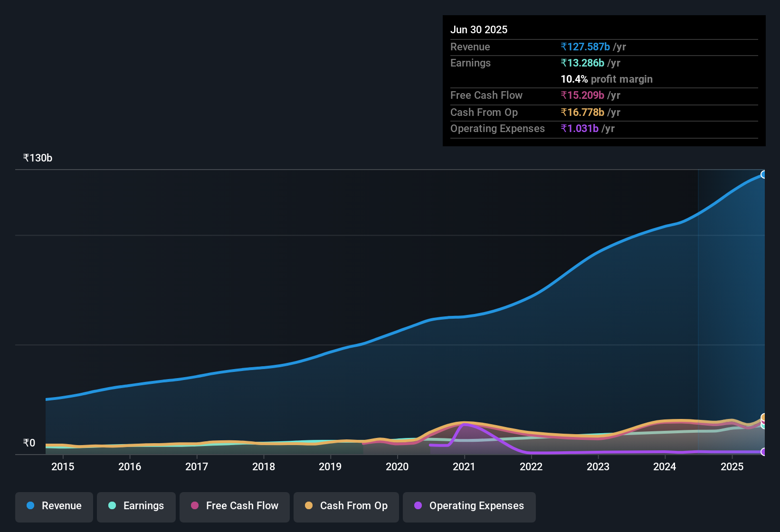Click the Operating Expenses purple endpoint marker

point(764,452)
